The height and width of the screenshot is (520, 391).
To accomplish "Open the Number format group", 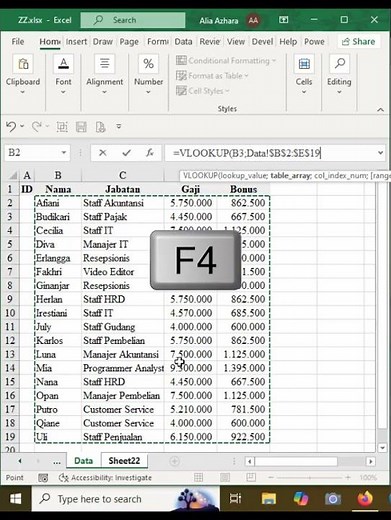I will (148, 74).
